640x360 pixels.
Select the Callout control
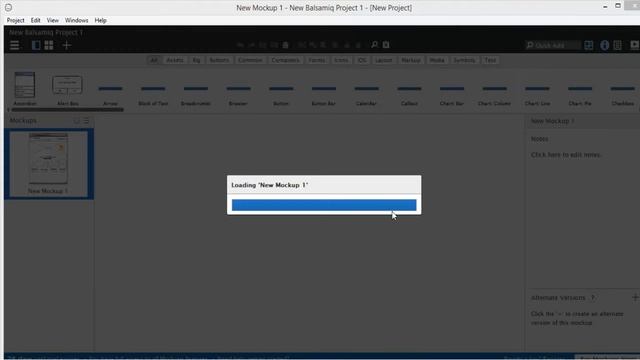(409, 95)
